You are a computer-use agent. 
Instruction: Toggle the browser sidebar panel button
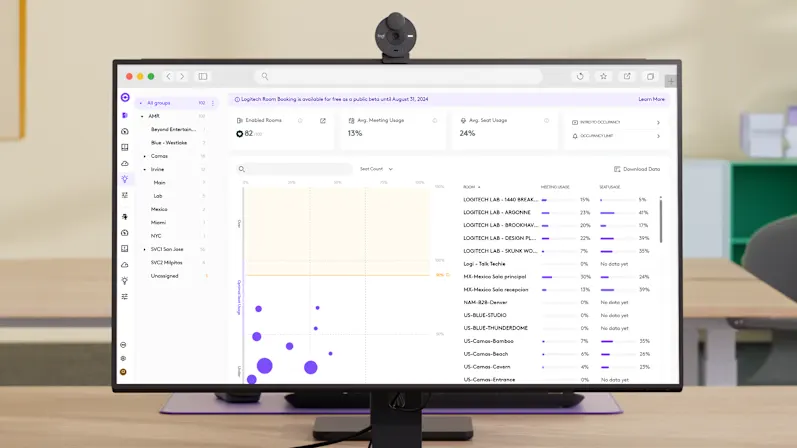pos(203,76)
